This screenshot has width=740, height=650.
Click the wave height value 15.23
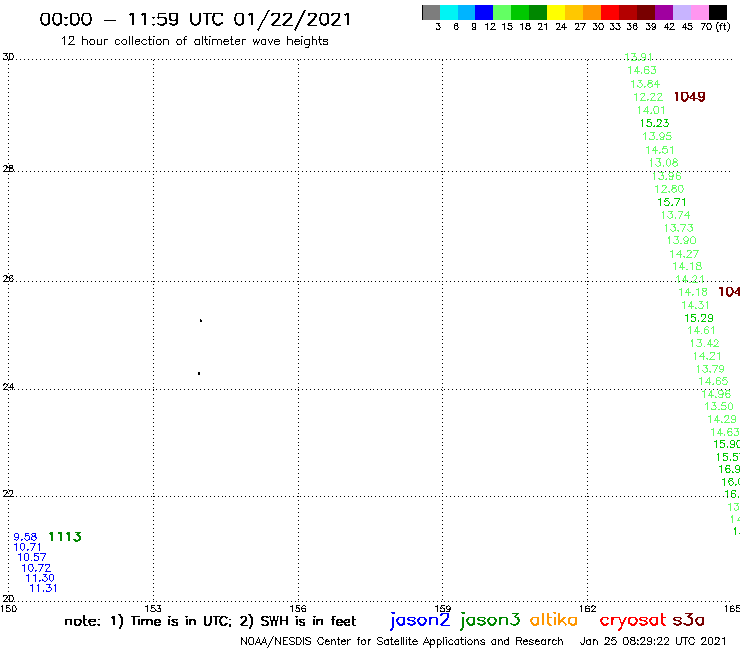coord(655,123)
